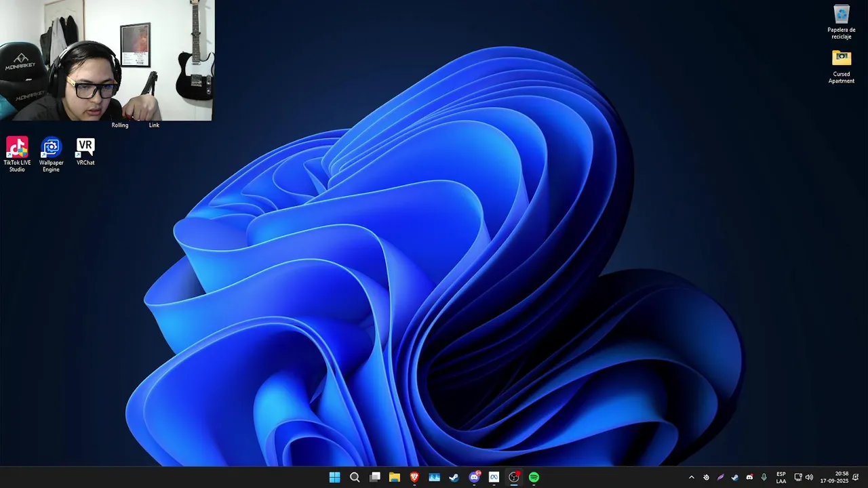Image resolution: width=868 pixels, height=488 pixels.
Task: Select the Papelera de reciclaje icon
Action: click(x=842, y=22)
